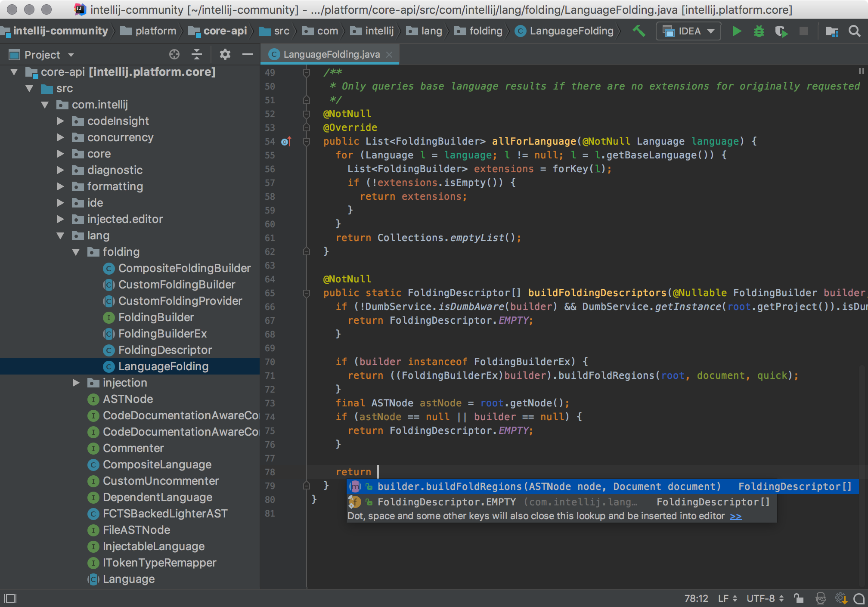This screenshot has width=868, height=607.
Task: Click the IDEA run configuration dropdown
Action: click(688, 32)
